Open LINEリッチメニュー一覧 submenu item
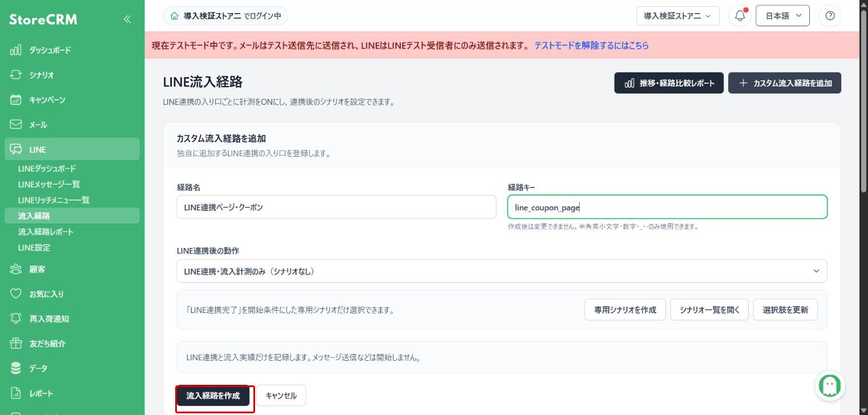 54,200
